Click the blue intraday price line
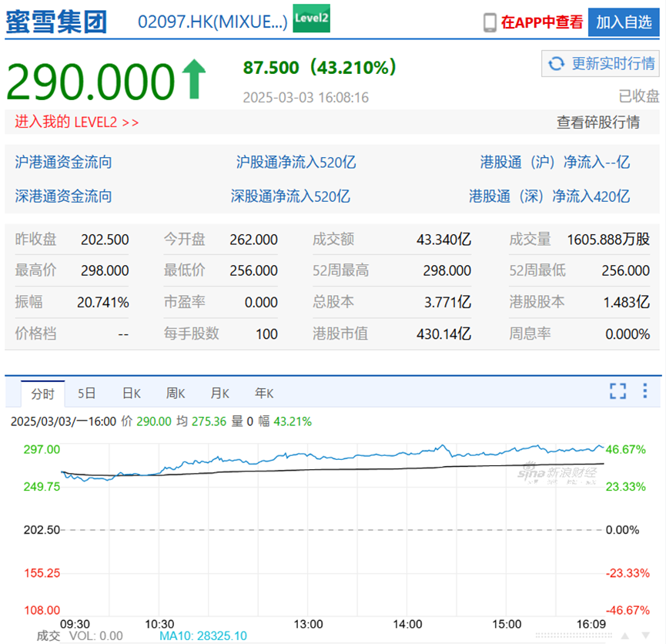Image resolution: width=666 pixels, height=644 pixels. point(332,458)
